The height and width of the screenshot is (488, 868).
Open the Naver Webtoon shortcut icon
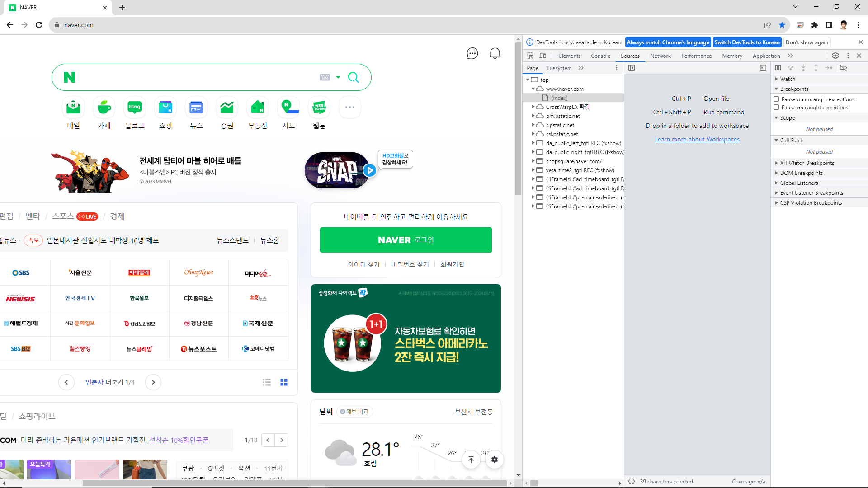click(x=319, y=108)
